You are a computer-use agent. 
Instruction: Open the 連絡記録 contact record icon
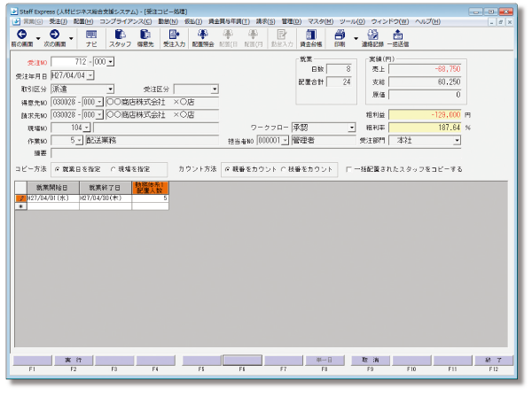(372, 35)
